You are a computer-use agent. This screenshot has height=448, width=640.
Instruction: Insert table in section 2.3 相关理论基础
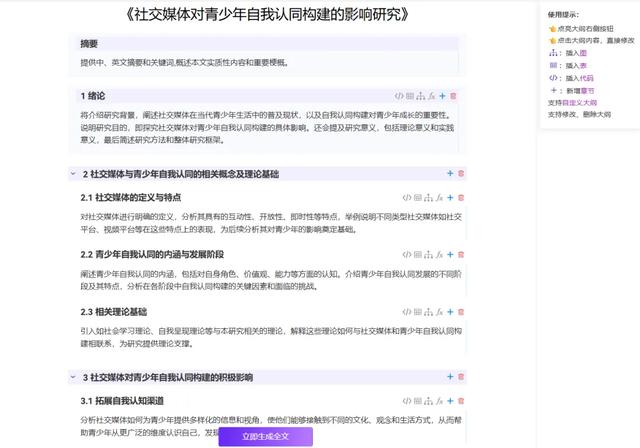point(418,312)
